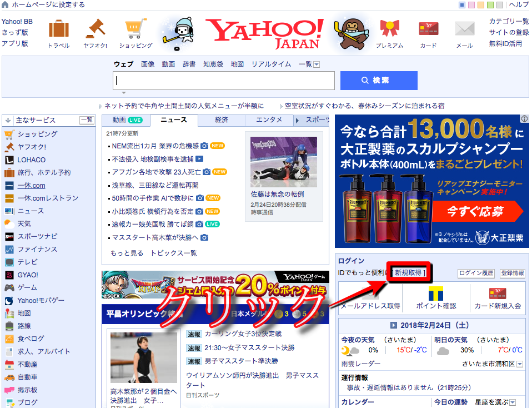Open the もっと見る news link
The width and height of the screenshot is (532, 408).
click(127, 253)
